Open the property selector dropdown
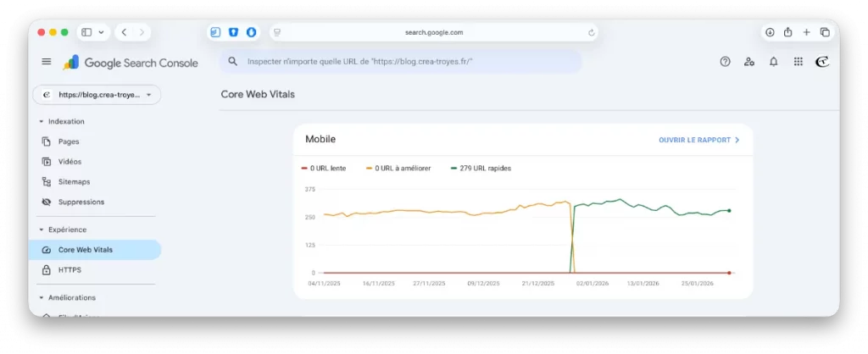 tap(97, 95)
